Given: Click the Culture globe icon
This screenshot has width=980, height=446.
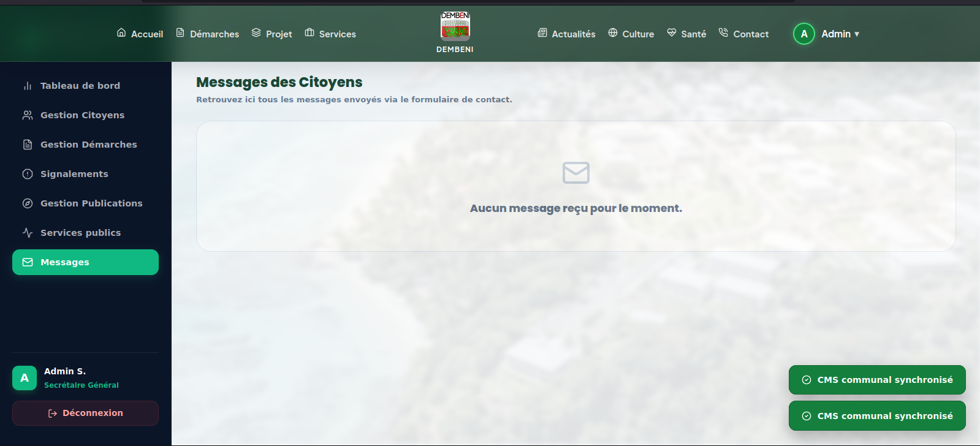Looking at the screenshot, I should (x=613, y=32).
